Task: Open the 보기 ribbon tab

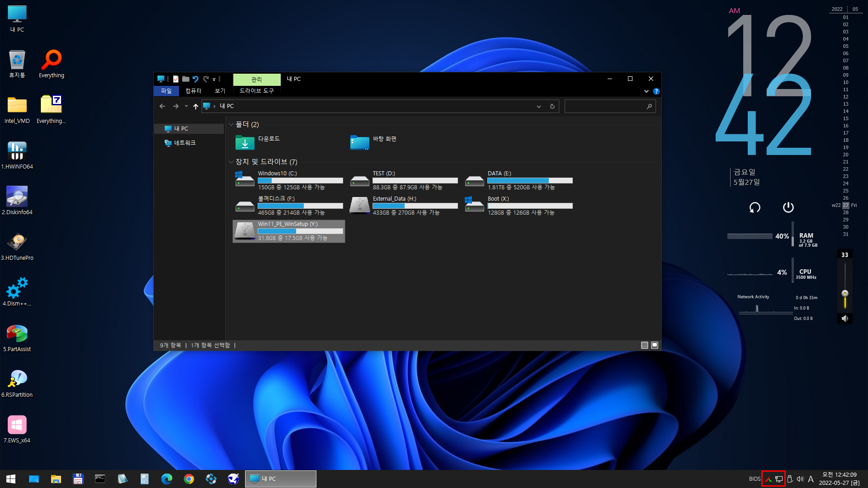Action: point(220,91)
